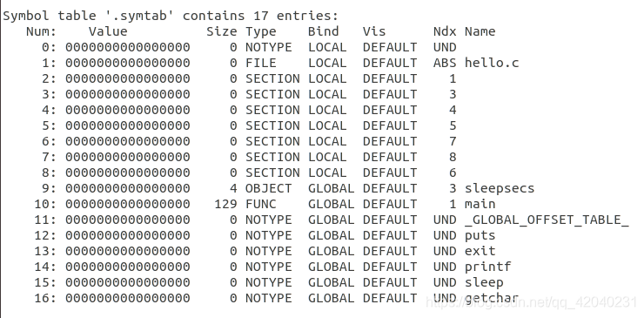Click the 'OBJECT' type in row 9
The image size is (644, 318).
coord(269,188)
